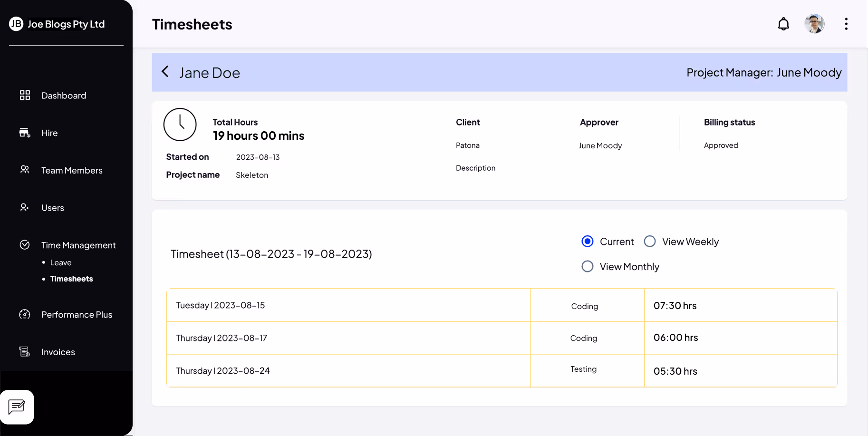Screen dimensions: 868x436
Task: Click the Team Members people icon
Action: click(25, 170)
